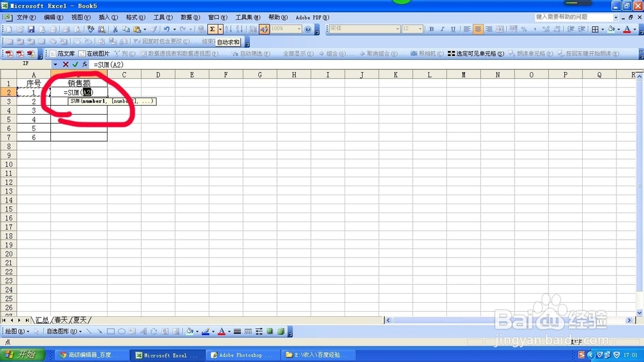This screenshot has height=362, width=644.
Task: Click the New workbook icon
Action: tap(9, 29)
